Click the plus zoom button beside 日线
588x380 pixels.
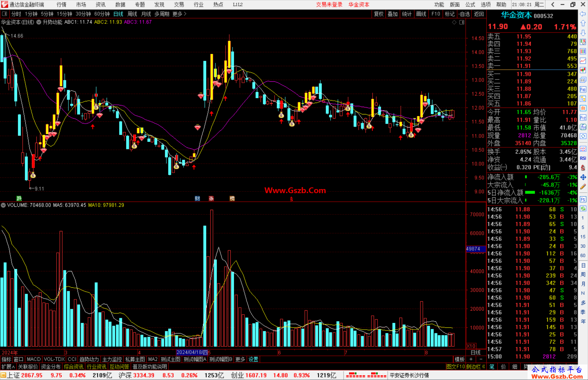471,359
